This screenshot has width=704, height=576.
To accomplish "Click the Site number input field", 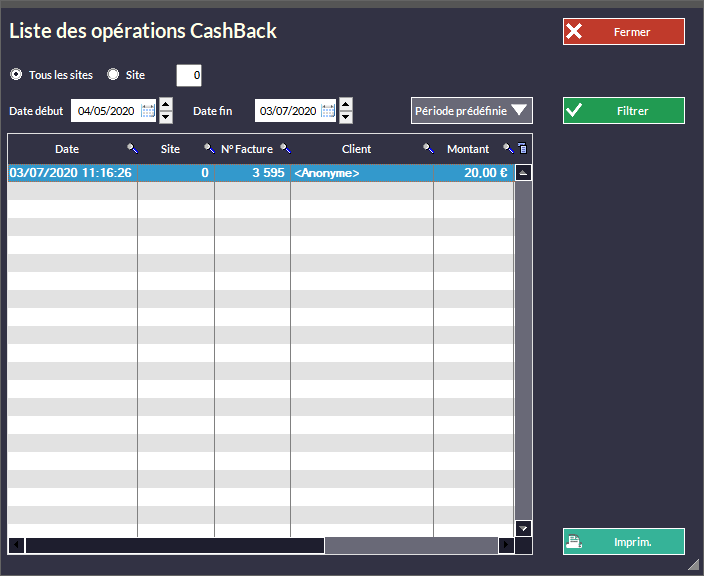I will [189, 75].
